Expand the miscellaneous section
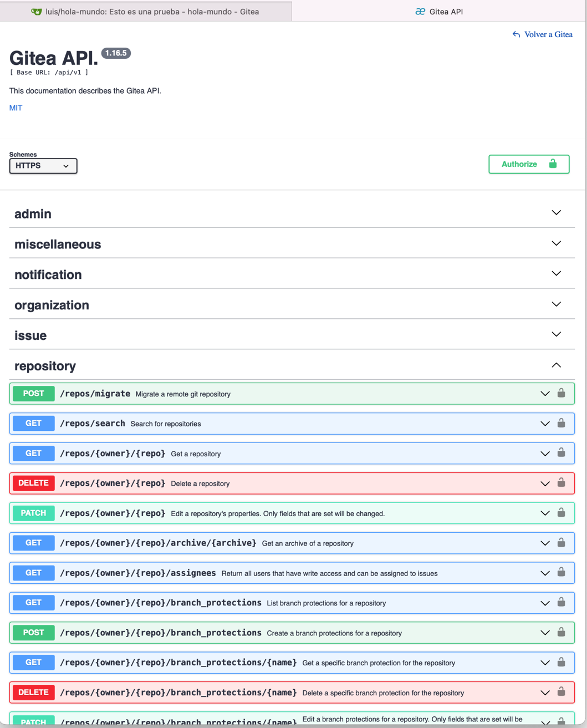The image size is (587, 728). pos(556,243)
